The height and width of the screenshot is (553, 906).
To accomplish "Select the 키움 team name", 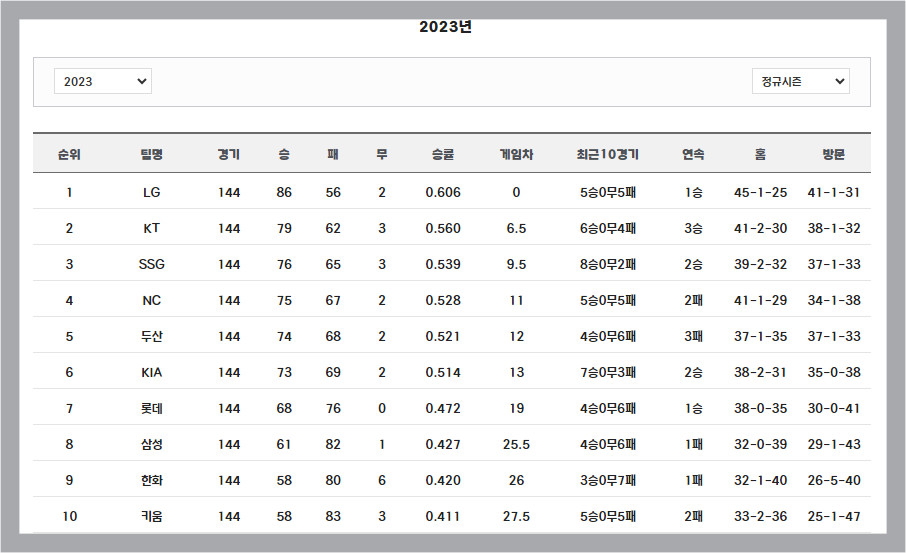I will (151, 517).
